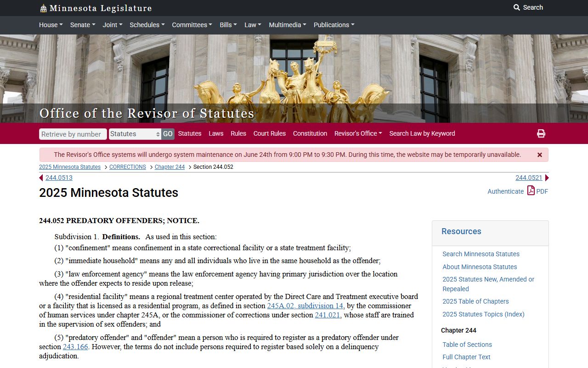Click the Minnesota Legislature title text

coord(101,8)
